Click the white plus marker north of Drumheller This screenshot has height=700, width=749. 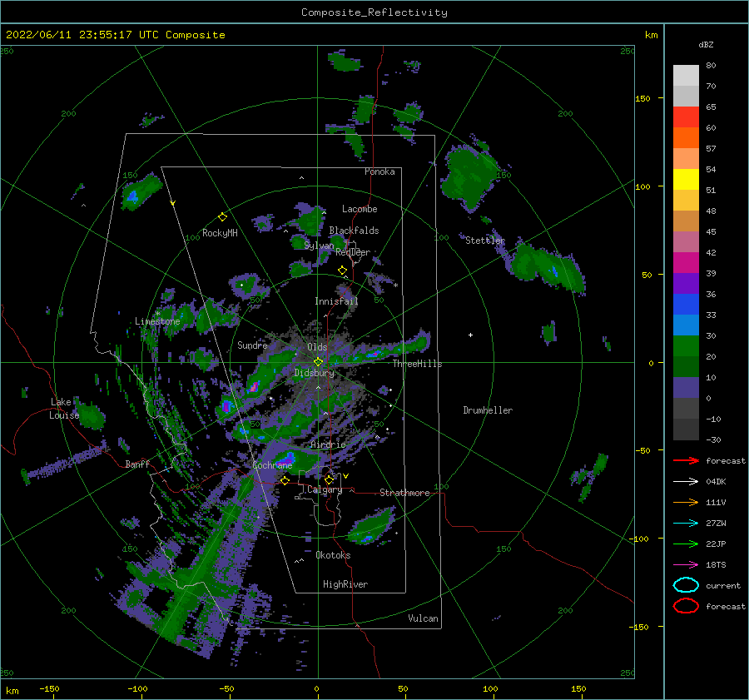click(470, 335)
